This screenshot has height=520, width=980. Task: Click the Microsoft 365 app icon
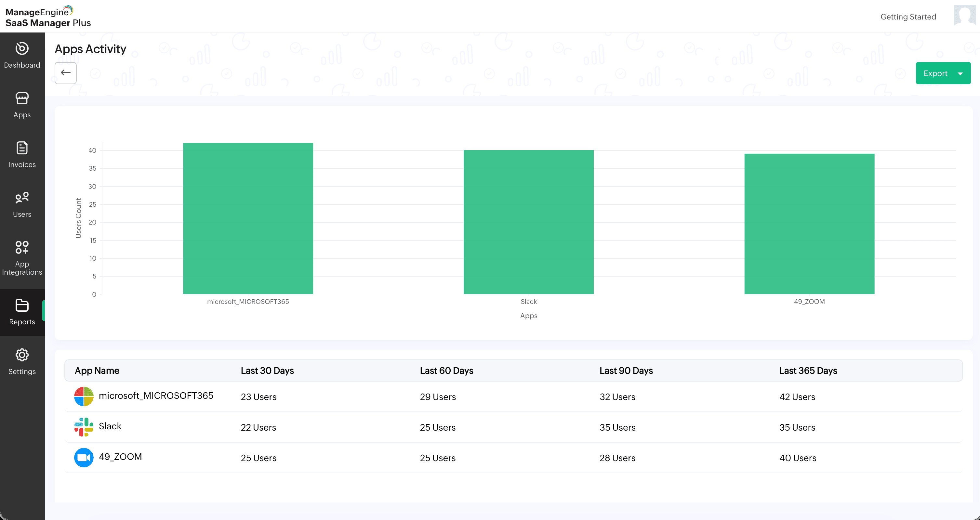[83, 396]
